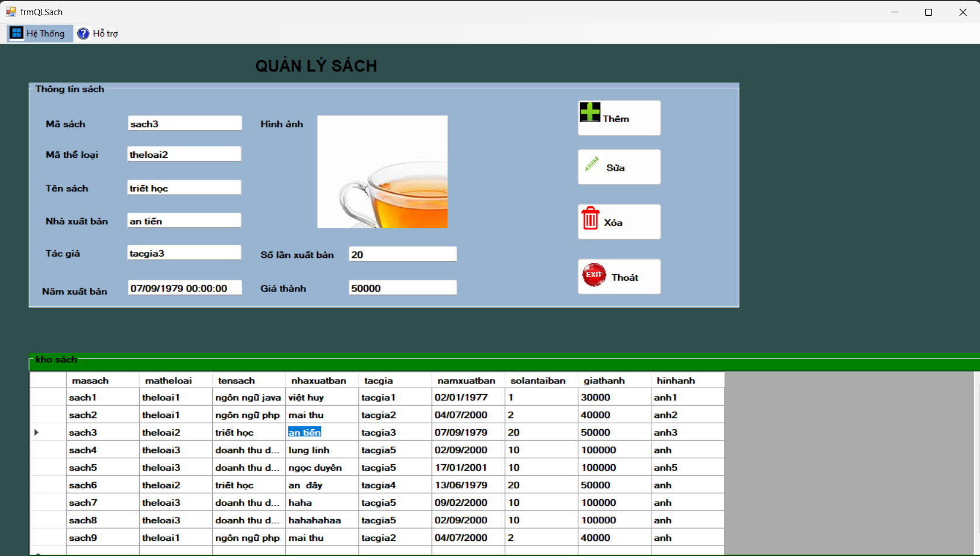Focus the Tên sách input field
The width and height of the screenshot is (980, 556).
point(184,188)
